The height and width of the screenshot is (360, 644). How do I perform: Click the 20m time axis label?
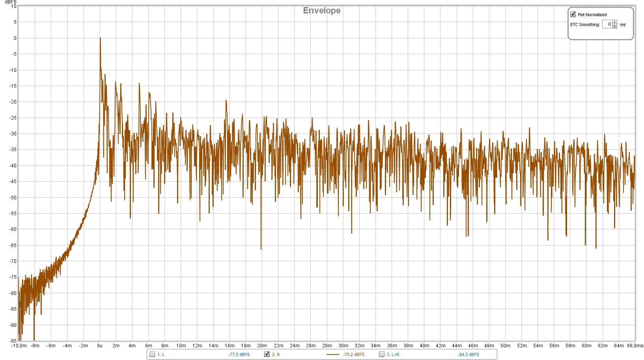[262, 346]
